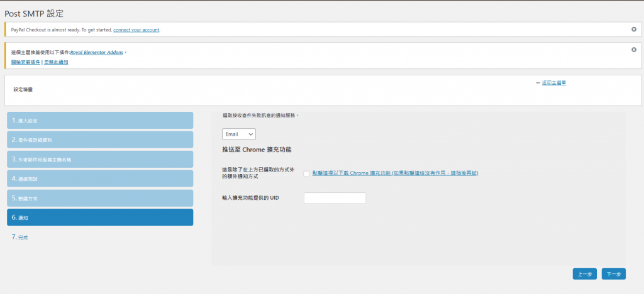Screen dimensions: 644x294
Task: Open the Email notification service dropdown
Action: click(238, 134)
